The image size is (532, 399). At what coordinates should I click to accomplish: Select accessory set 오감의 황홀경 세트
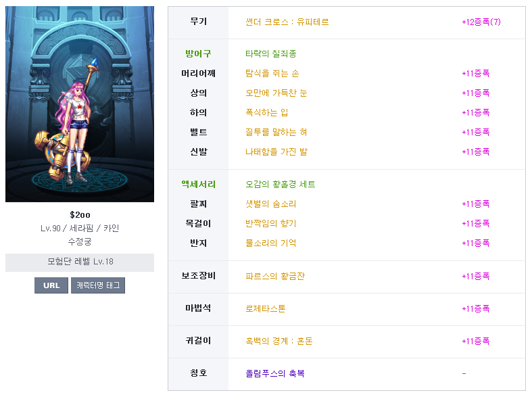click(281, 184)
